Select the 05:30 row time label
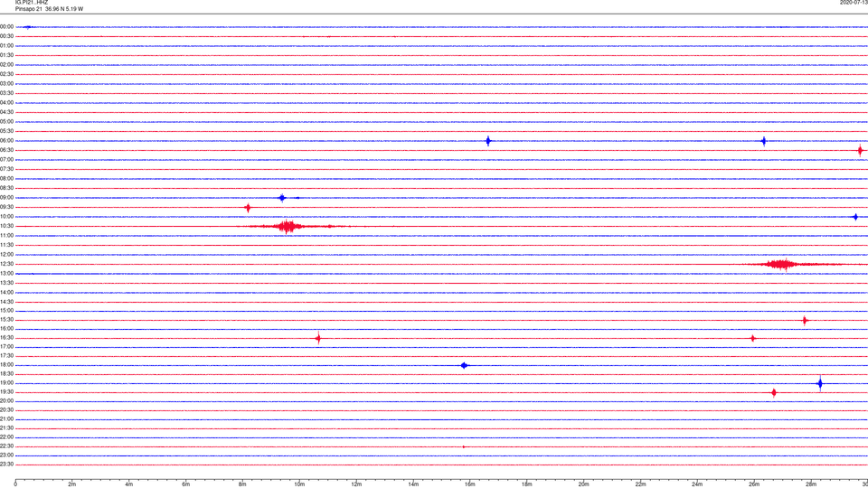This screenshot has height=488, width=868. tap(6, 131)
